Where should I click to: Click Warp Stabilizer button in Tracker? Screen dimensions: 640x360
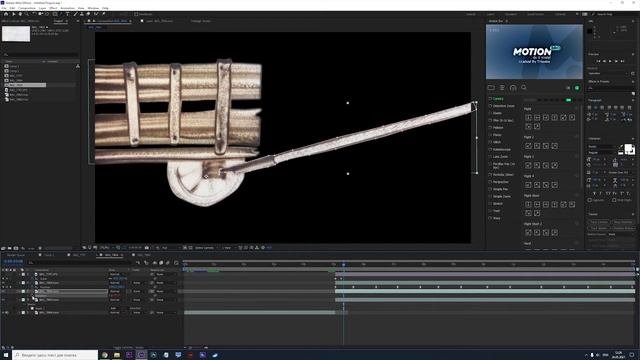coord(623,222)
